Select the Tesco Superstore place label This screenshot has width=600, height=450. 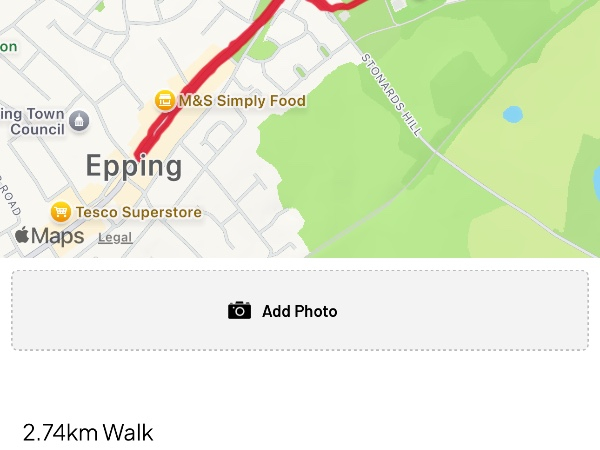coord(139,212)
